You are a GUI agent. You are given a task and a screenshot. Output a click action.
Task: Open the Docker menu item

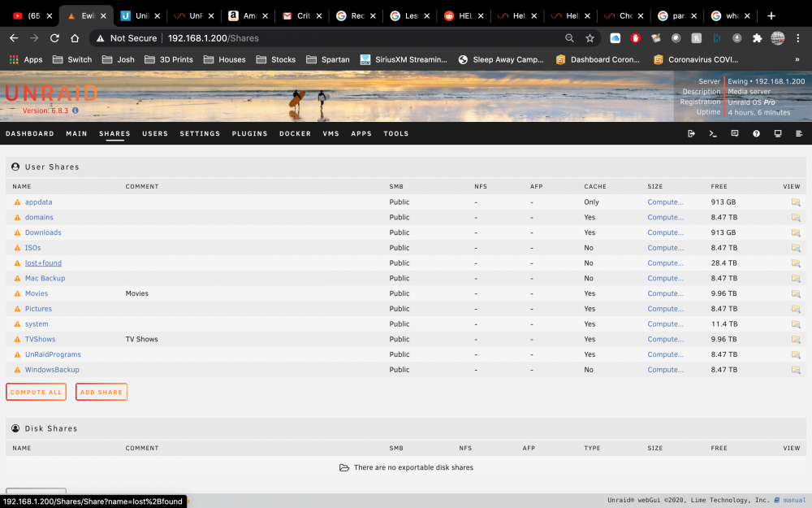[x=296, y=134]
